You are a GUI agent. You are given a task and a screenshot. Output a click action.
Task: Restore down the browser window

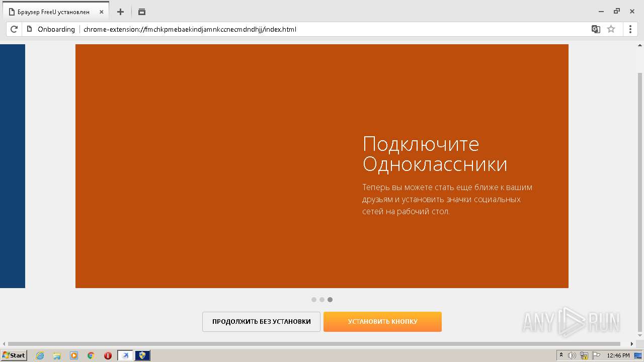617,11
